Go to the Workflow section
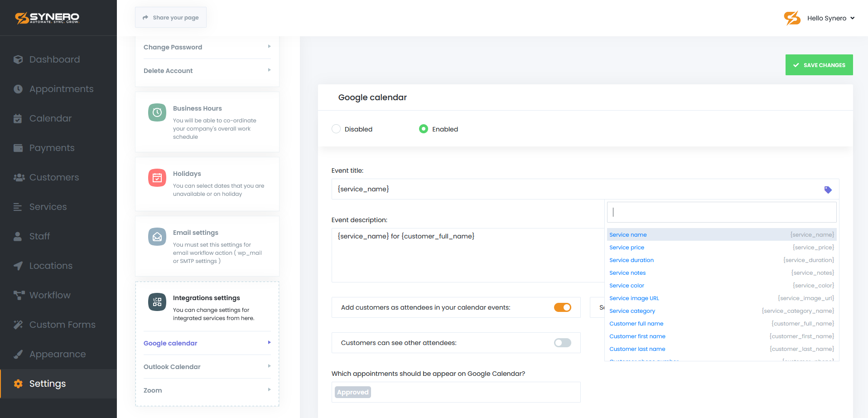 58,295
